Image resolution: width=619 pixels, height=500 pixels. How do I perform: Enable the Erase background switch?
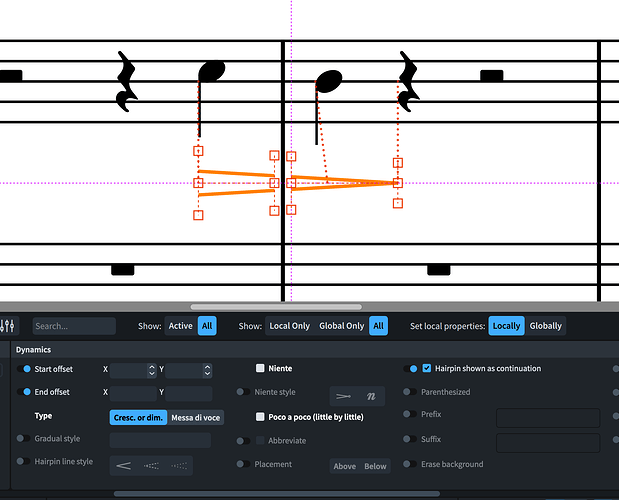click(x=410, y=464)
